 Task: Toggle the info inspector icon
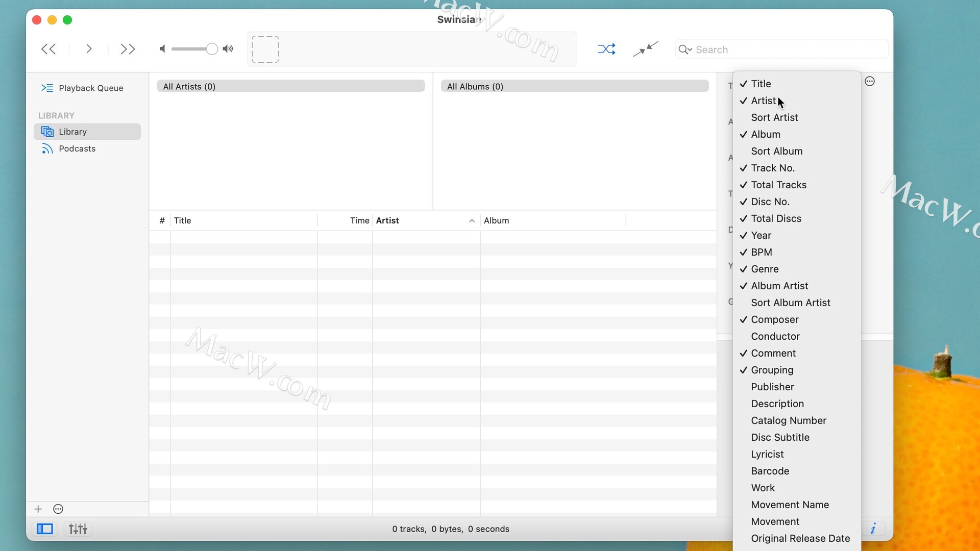tap(873, 529)
